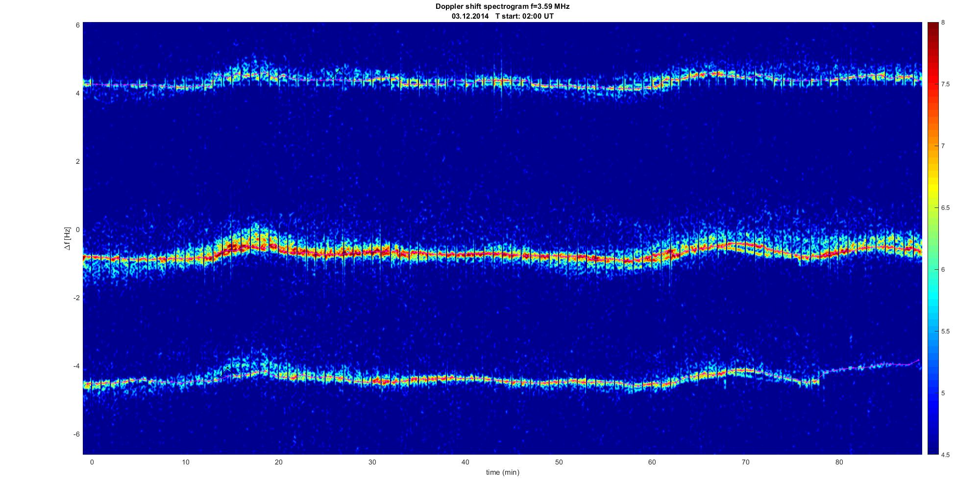Click the colorbar tick label "6.5"

pos(946,208)
